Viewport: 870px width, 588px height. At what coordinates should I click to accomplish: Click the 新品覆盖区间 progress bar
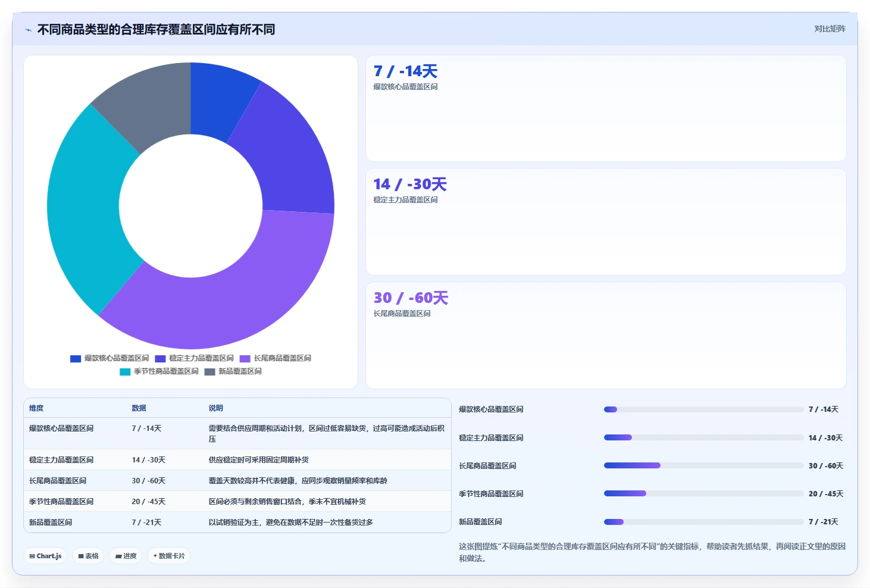pyautogui.click(x=703, y=522)
